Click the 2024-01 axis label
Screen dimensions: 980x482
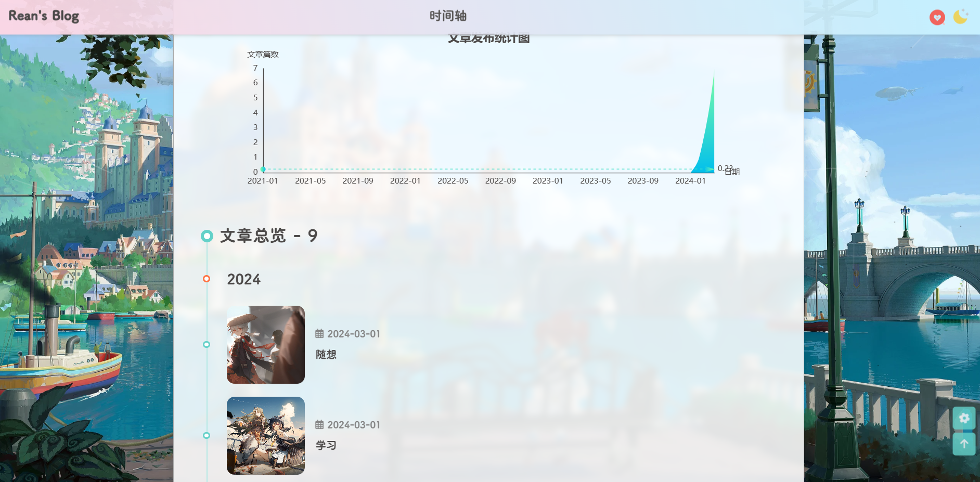coord(690,181)
